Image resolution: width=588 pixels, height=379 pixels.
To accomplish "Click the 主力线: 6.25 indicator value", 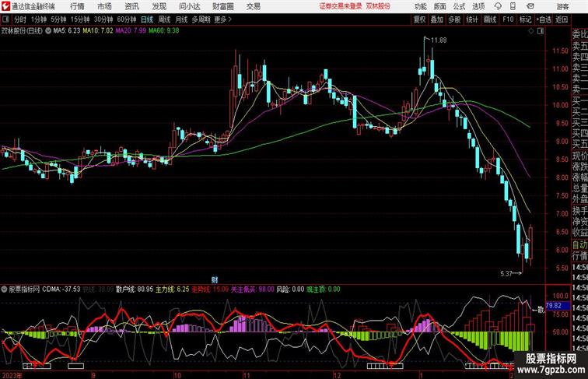I will click(x=173, y=290).
